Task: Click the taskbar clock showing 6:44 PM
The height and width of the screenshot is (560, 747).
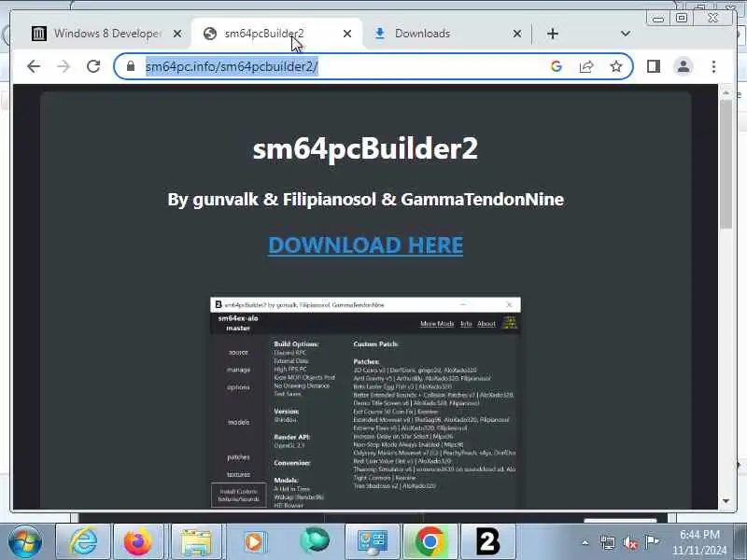Action: click(x=699, y=542)
